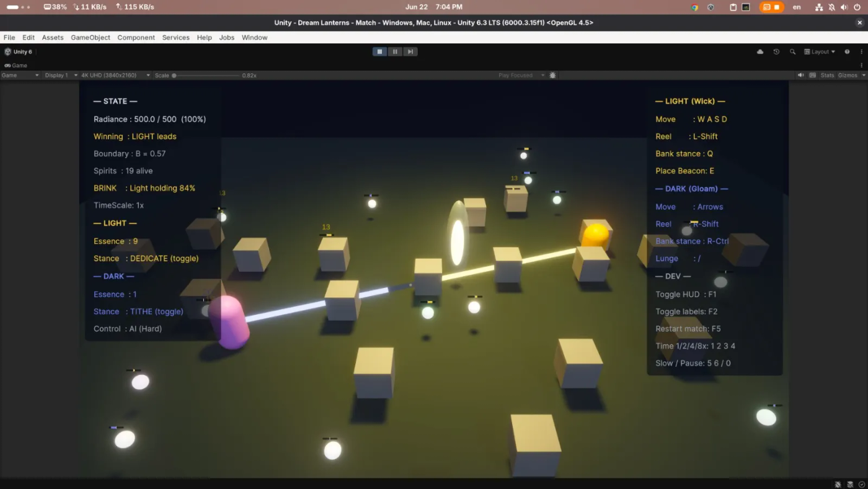Open the background tasks checkmark icon
Image resolution: width=868 pixels, height=489 pixels.
[861, 484]
